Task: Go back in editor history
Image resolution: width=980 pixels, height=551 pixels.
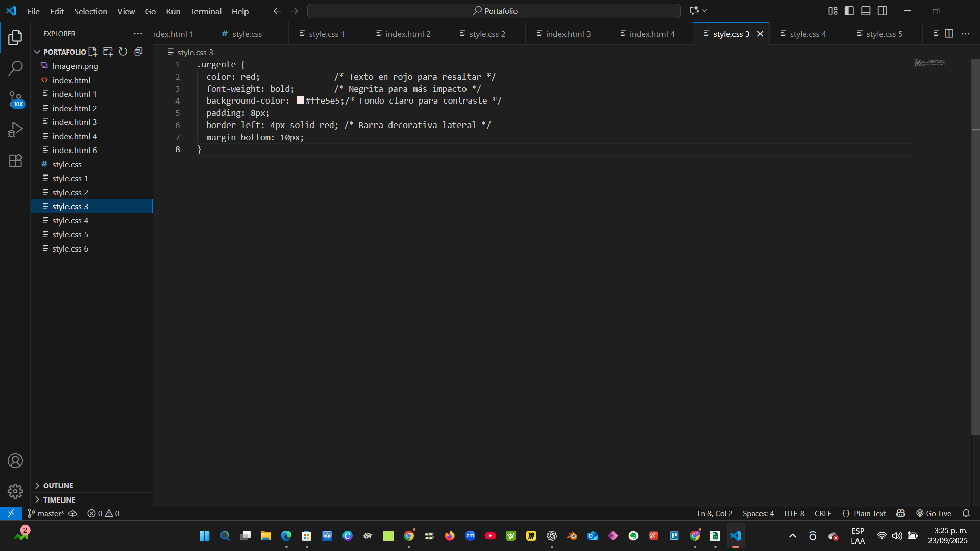Action: [x=277, y=11]
